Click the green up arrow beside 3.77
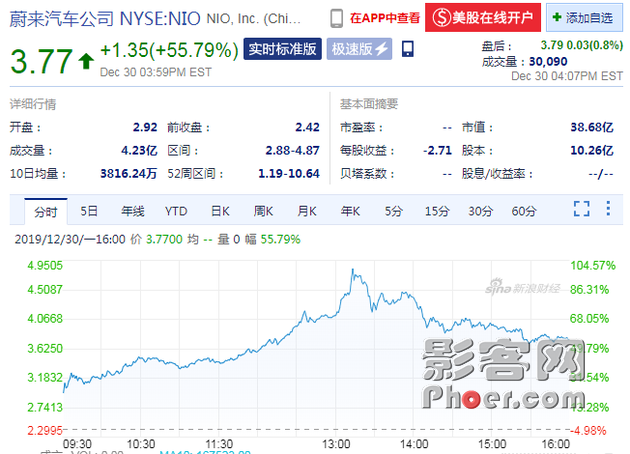630x454 pixels. (86, 61)
